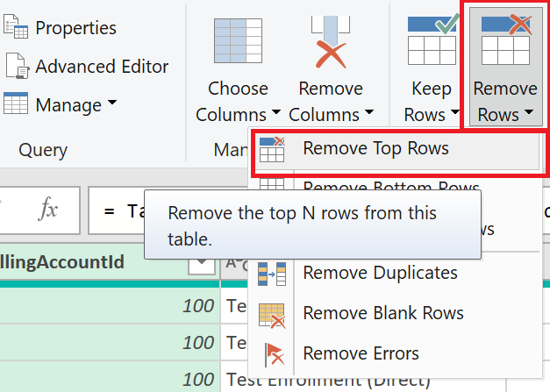Viewport: 550px width, 392px height.
Task: Expand the Choose Columns dropdown arrow
Action: click(x=276, y=112)
